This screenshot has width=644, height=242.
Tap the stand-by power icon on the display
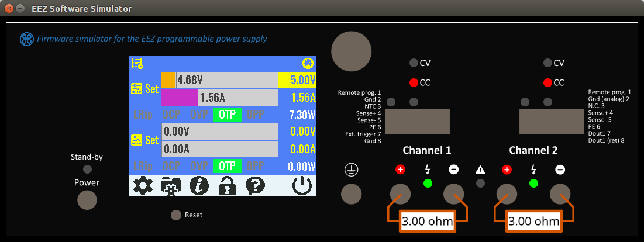[302, 186]
